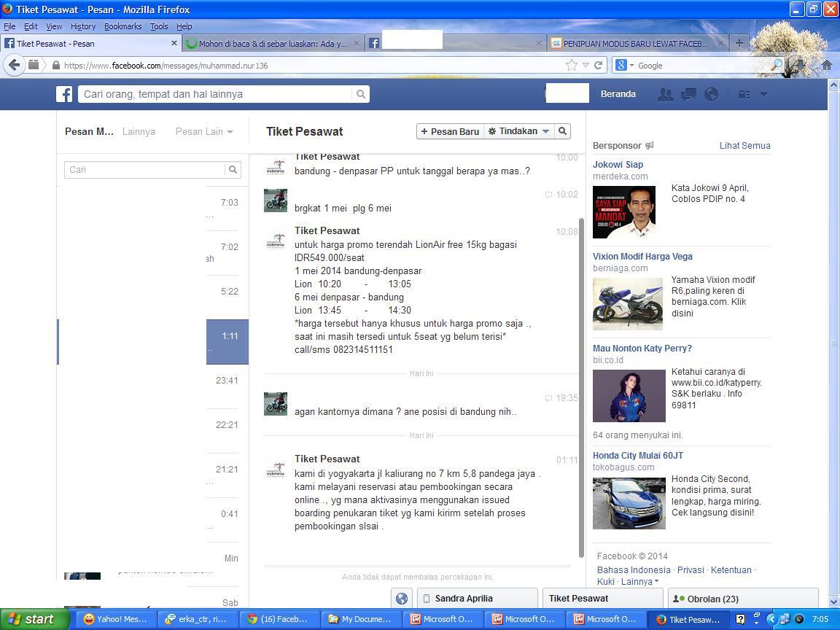Click the Pesan Baru button
The width and height of the screenshot is (840, 630).
(x=450, y=131)
